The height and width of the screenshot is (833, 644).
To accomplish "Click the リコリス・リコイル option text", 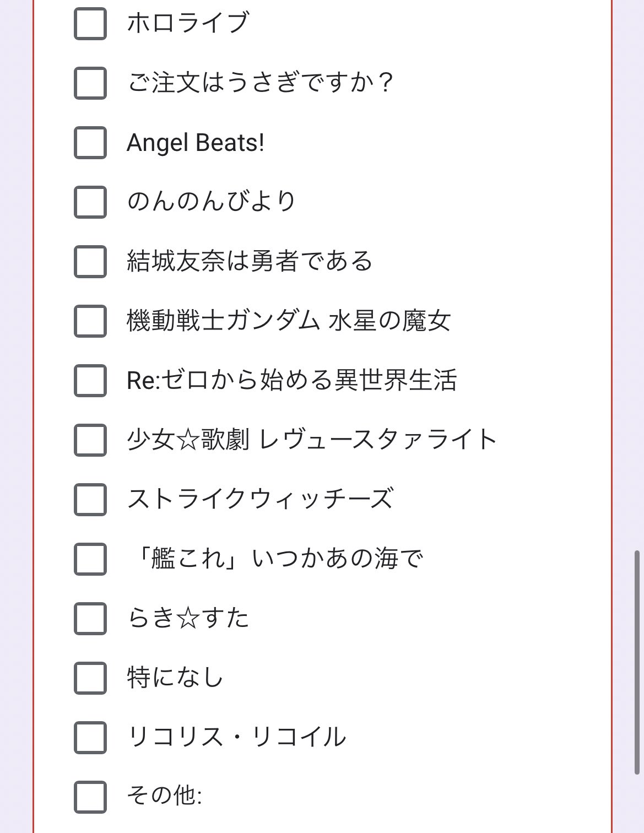I will (236, 737).
